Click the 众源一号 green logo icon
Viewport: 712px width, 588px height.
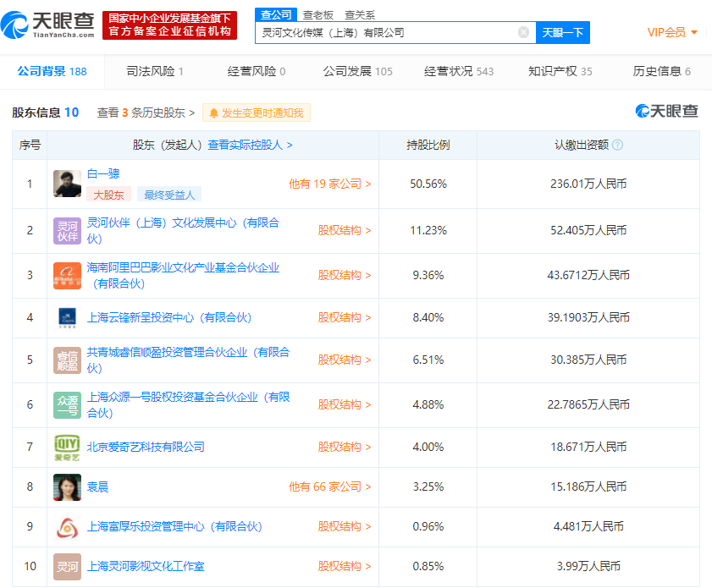coord(67,404)
